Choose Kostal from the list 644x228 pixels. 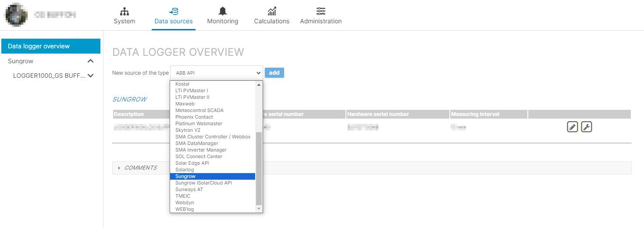(x=213, y=84)
